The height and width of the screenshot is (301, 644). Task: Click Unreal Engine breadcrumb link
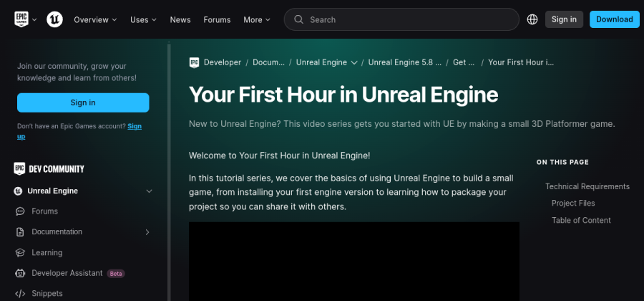coord(321,62)
